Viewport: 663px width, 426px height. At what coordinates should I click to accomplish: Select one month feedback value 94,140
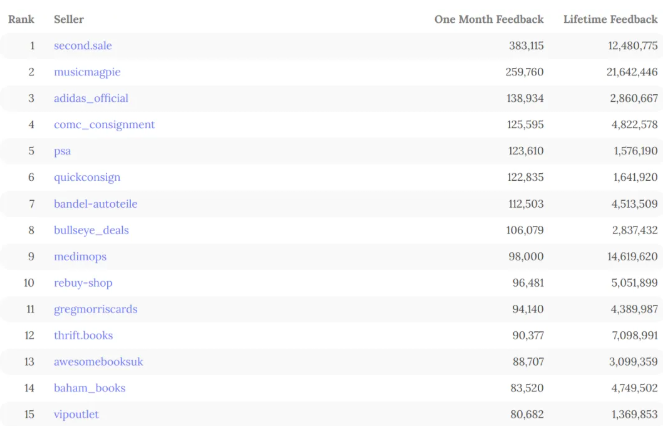528,309
